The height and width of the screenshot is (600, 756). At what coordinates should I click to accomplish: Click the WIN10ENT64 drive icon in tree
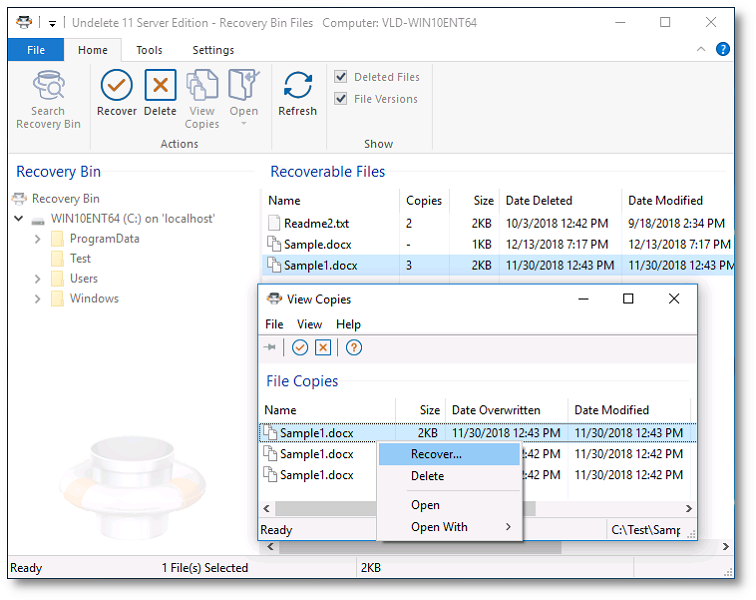(x=38, y=221)
